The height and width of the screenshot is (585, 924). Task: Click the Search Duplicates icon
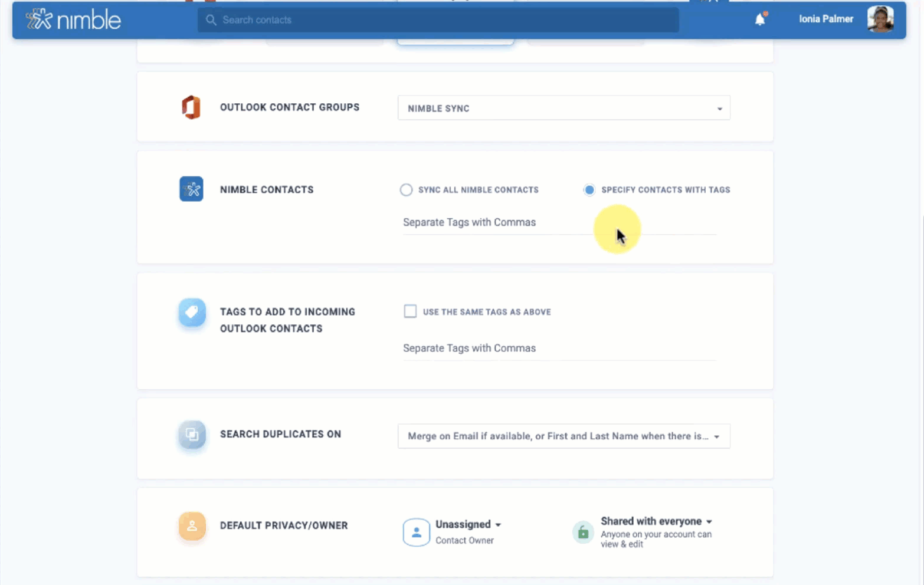pyautogui.click(x=192, y=435)
